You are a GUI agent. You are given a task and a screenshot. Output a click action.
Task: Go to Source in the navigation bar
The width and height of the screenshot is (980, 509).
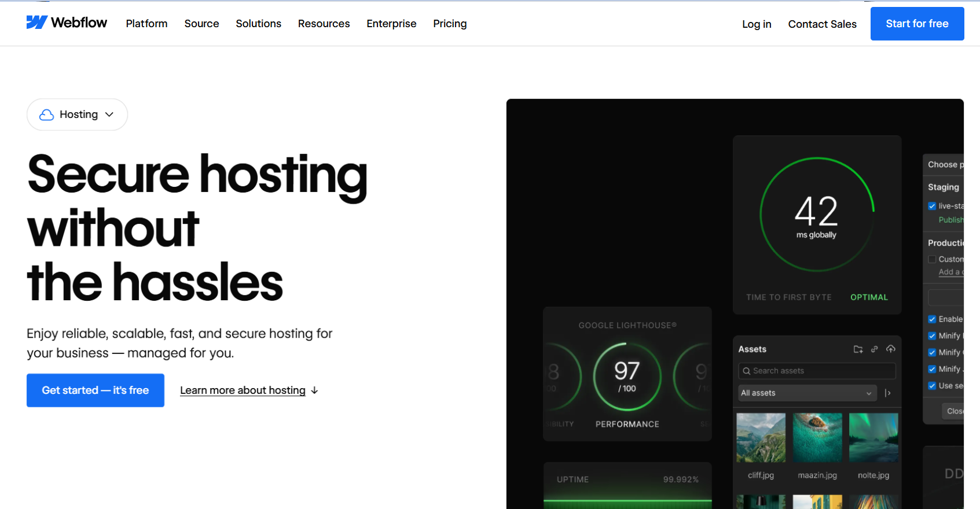coord(201,24)
